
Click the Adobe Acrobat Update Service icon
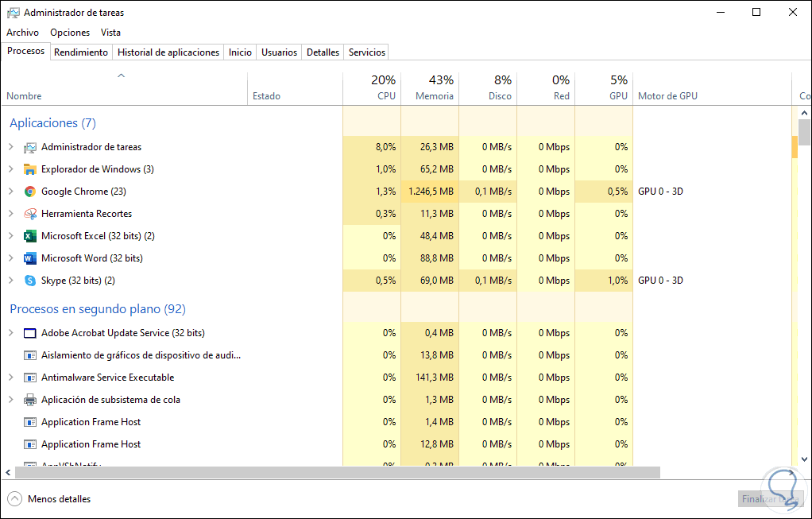coord(30,333)
